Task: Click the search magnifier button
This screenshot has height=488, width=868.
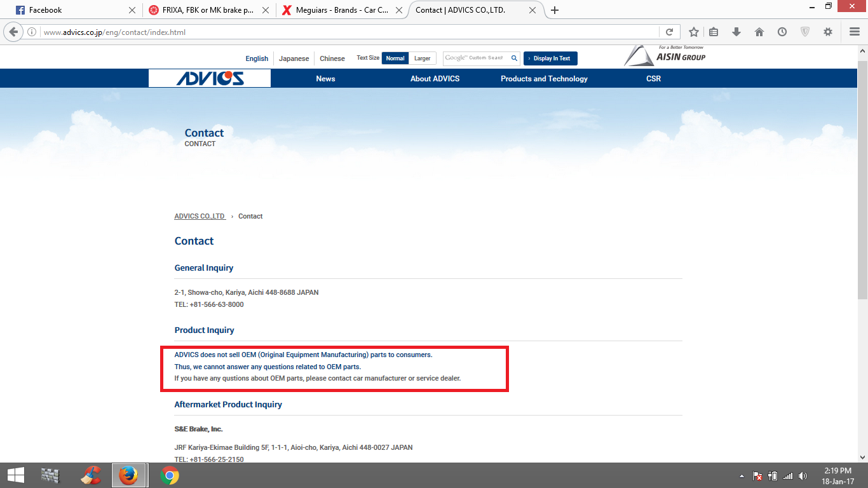Action: tap(514, 58)
